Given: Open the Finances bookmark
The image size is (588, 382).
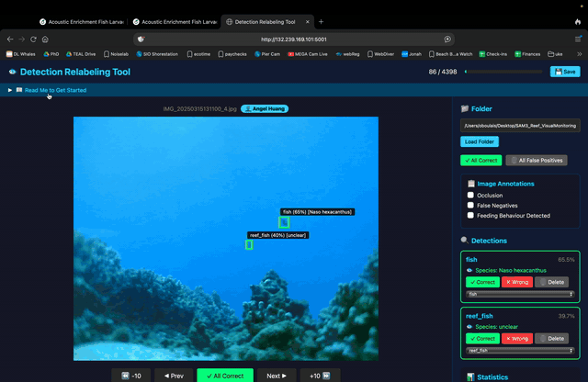Looking at the screenshot, I should click(527, 54).
